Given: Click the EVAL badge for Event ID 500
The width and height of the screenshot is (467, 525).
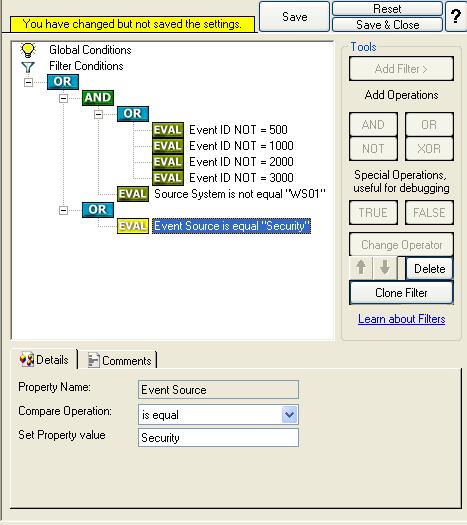Looking at the screenshot, I should pyautogui.click(x=168, y=130).
